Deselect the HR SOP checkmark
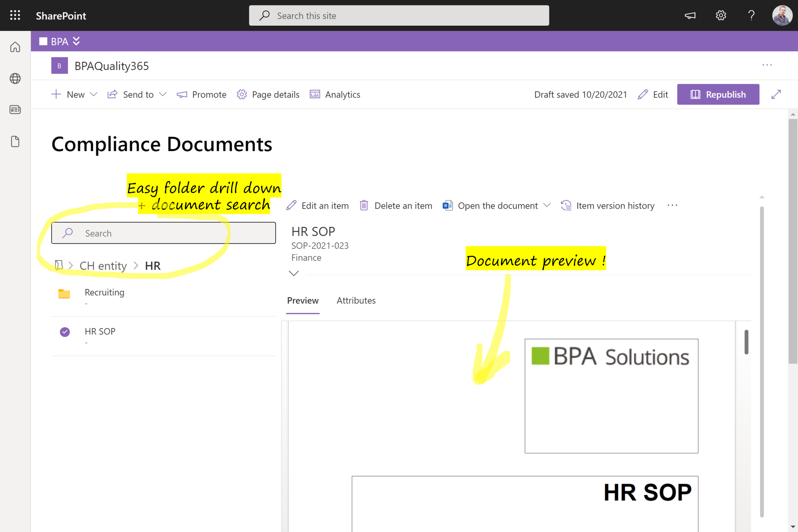This screenshot has width=798, height=532. click(65, 332)
